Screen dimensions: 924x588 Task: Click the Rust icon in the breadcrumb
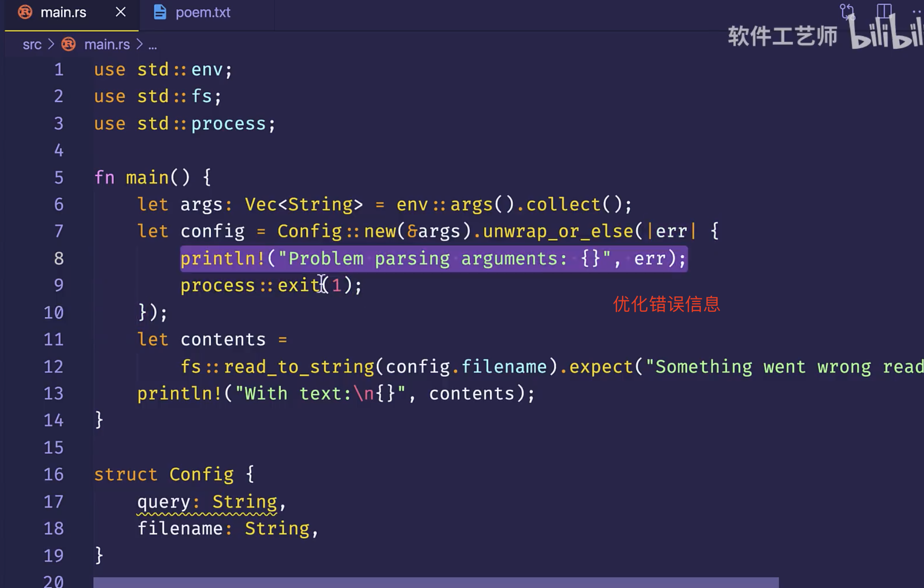68,44
